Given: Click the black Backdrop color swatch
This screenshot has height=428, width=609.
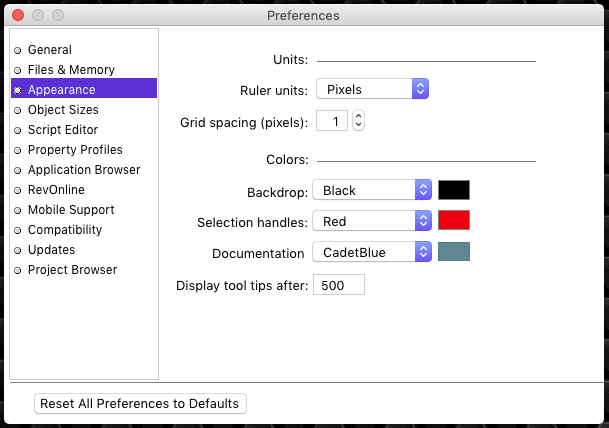Looking at the screenshot, I should (x=454, y=190).
